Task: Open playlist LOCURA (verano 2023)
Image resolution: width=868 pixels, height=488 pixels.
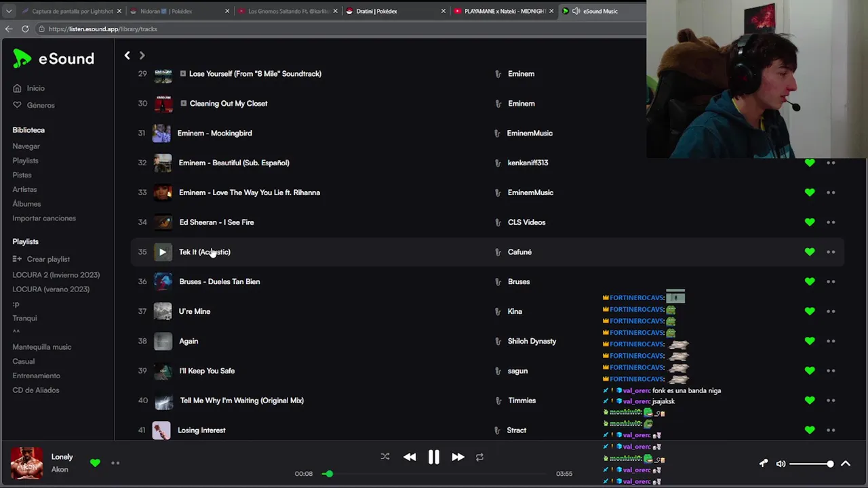Action: pyautogui.click(x=51, y=289)
